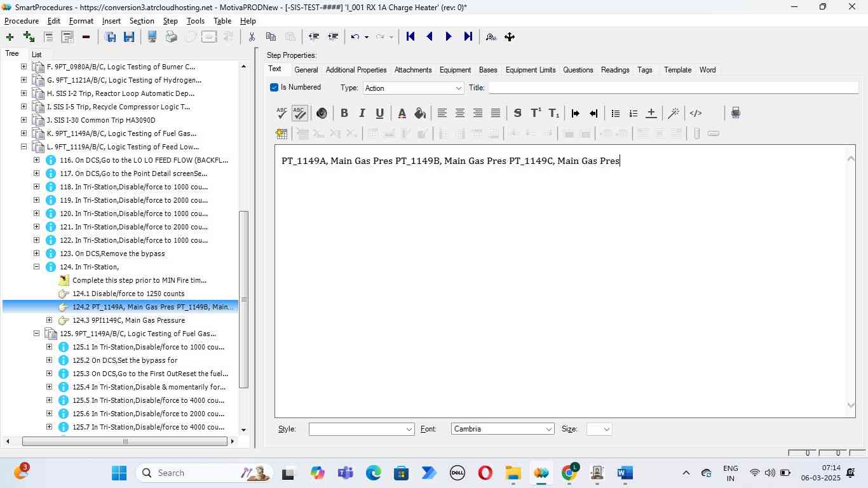The image size is (868, 488).
Task: Switch to the Attachments tab
Action: [412, 70]
